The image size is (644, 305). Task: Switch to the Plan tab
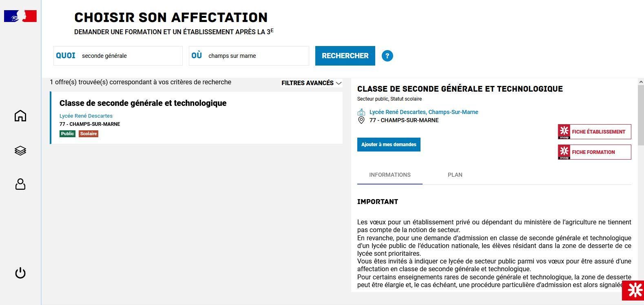pyautogui.click(x=455, y=175)
